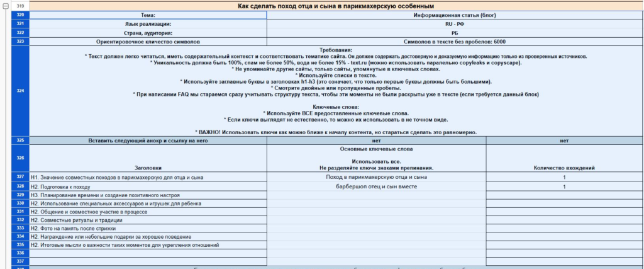Select cell 'H2. Подготовка к походу'
Viewport: 644px width, 269px height.
click(148, 186)
